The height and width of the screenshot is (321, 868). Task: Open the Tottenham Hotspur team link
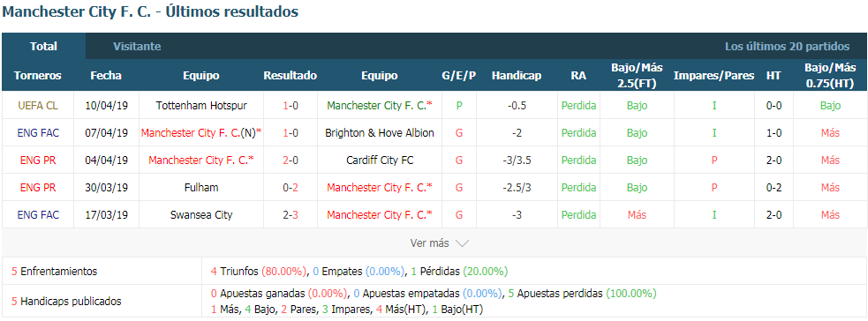(x=201, y=105)
